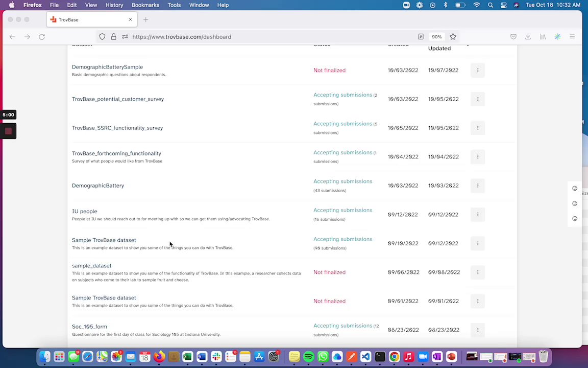
Task: Open the History menu
Action: tap(114, 5)
